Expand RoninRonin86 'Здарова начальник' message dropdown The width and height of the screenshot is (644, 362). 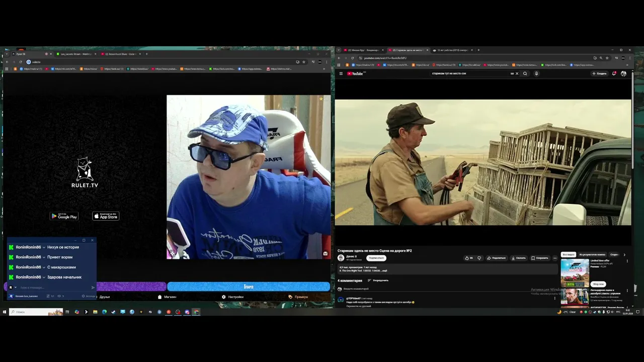pos(44,278)
